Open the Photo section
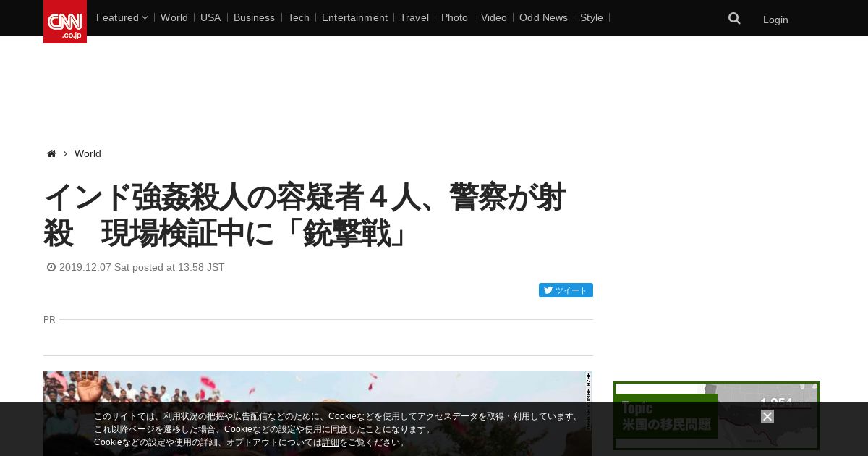The width and height of the screenshot is (868, 456). (x=454, y=17)
